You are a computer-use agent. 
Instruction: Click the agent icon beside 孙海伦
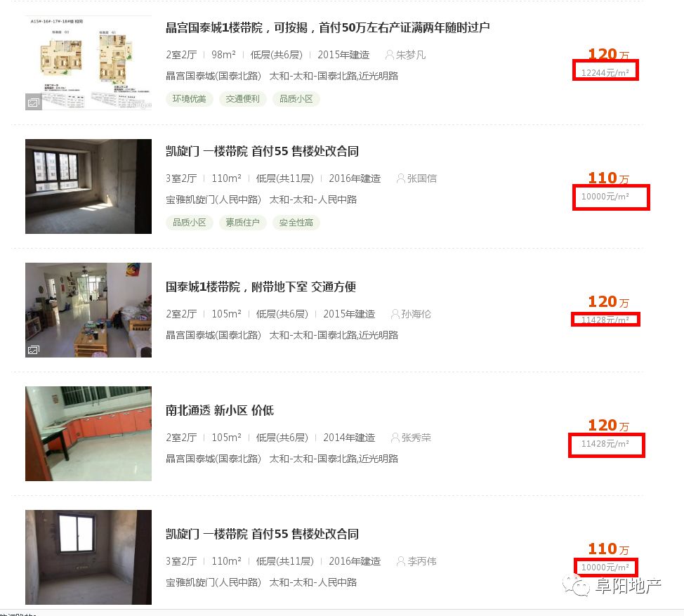(395, 314)
